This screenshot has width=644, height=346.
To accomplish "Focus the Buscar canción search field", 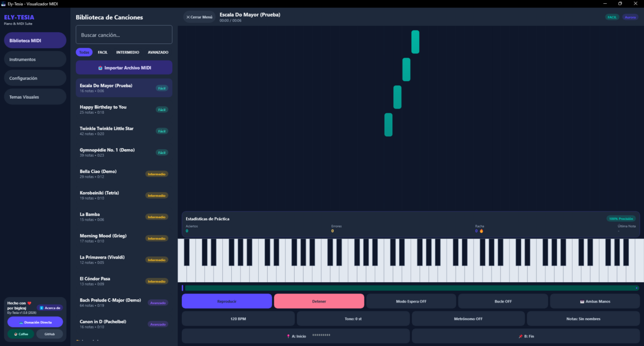I will click(124, 35).
